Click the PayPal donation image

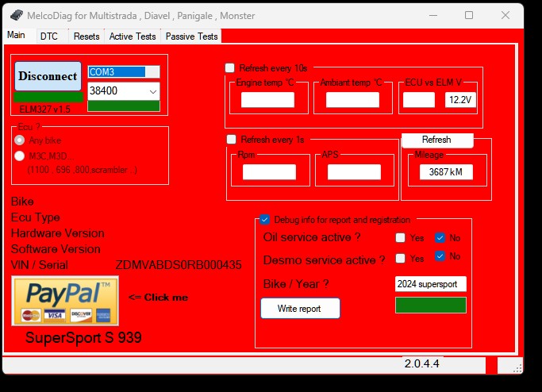(x=65, y=301)
